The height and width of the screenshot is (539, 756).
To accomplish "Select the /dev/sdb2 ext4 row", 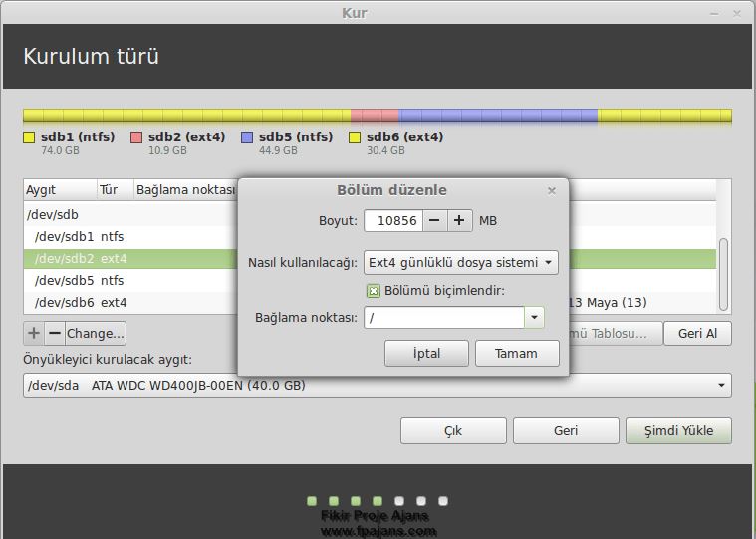I will [370, 259].
